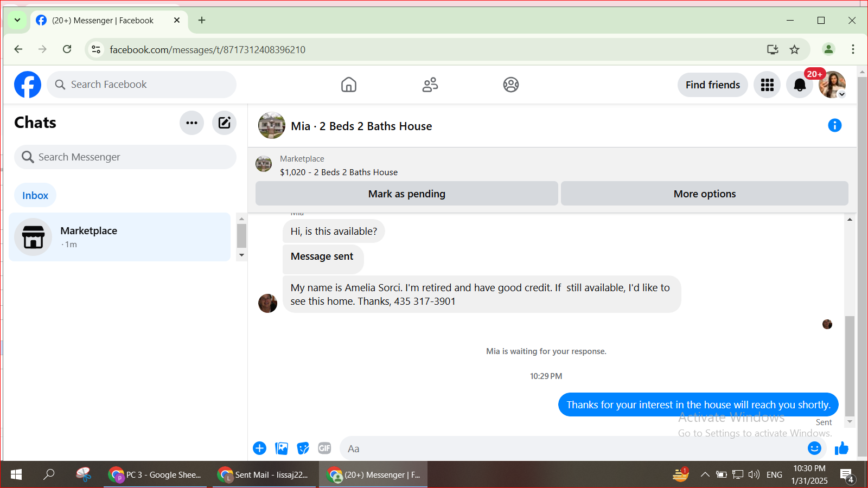Click the Marketplace listing thumbnail
The image size is (868, 488).
coord(264,164)
